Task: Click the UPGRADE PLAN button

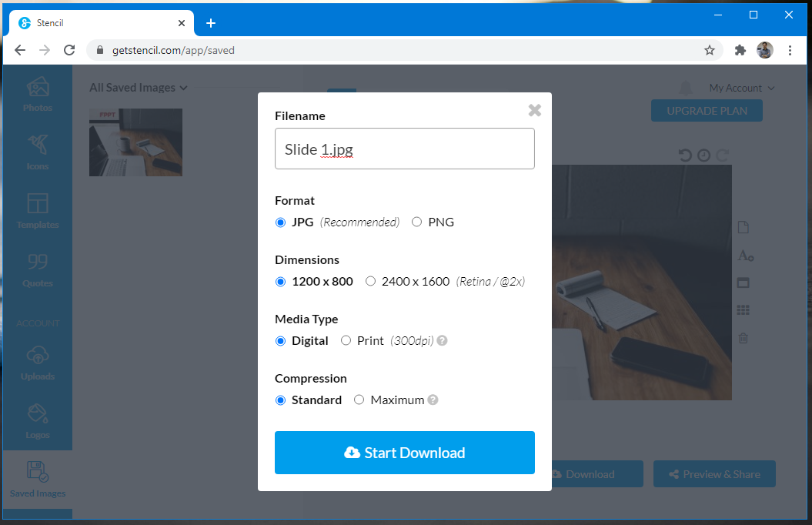Action: pyautogui.click(x=707, y=111)
